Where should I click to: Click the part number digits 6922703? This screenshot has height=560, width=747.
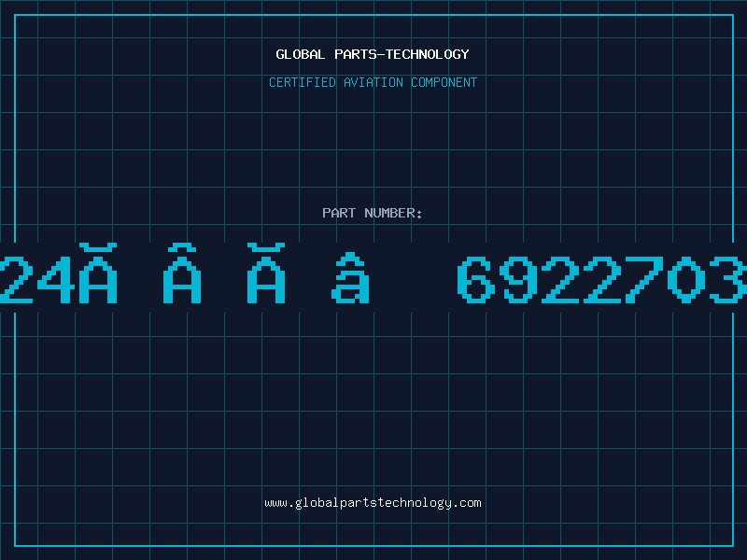point(602,279)
